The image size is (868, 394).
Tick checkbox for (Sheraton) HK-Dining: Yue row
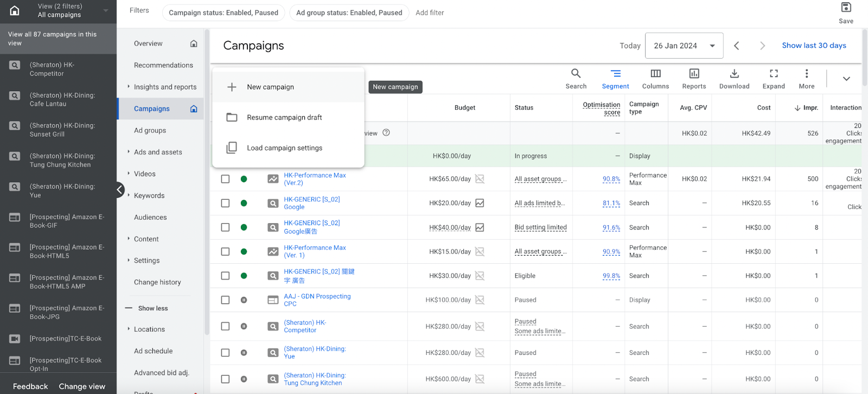[225, 353]
